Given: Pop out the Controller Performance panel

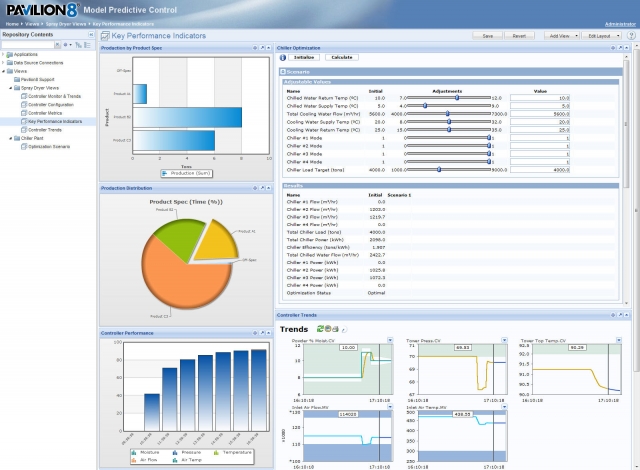Looking at the screenshot, I should pyautogui.click(x=262, y=333).
